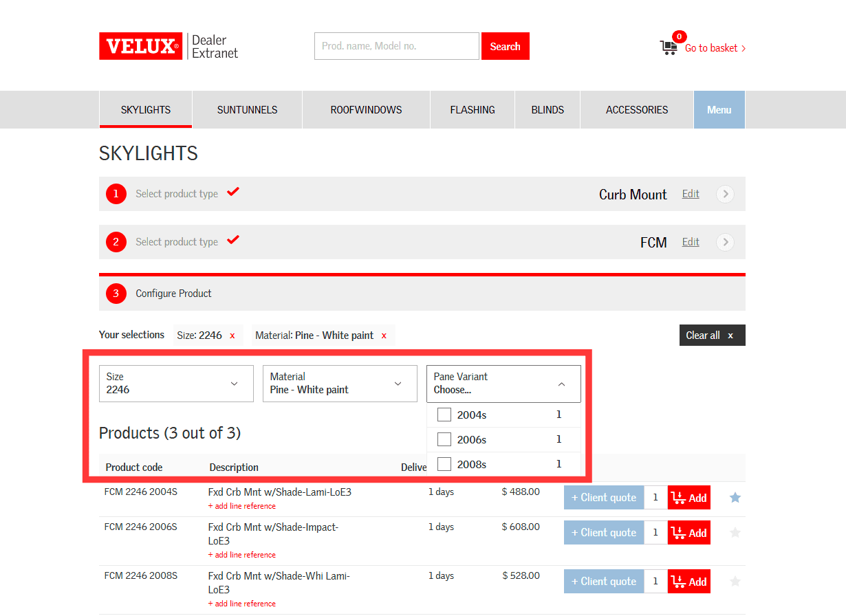Image resolution: width=846 pixels, height=616 pixels.
Task: Favorite FCM 2246 2004S with star
Action: click(735, 497)
